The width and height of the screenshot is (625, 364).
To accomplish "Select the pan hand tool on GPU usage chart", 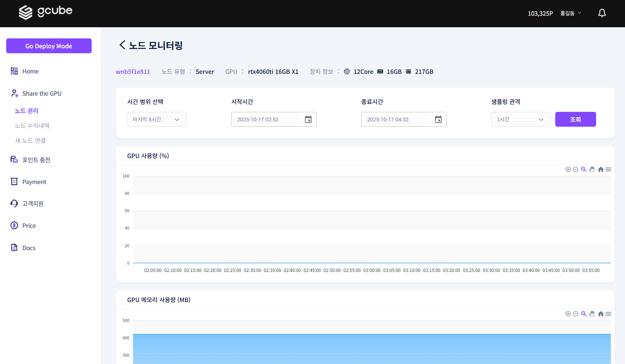I will 592,169.
